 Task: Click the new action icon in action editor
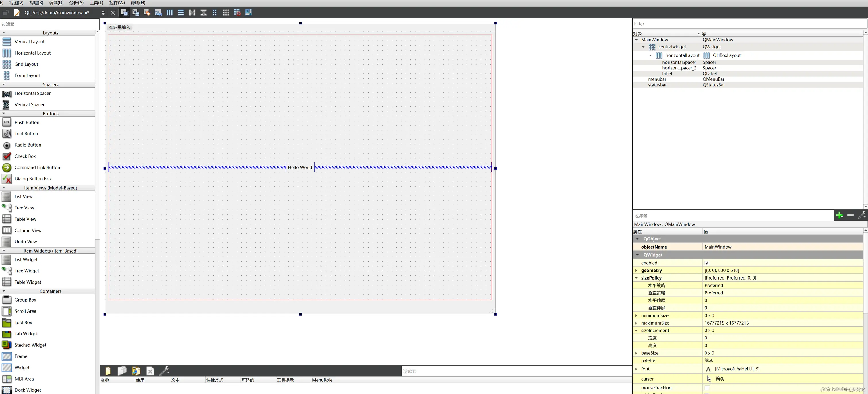coord(108,371)
